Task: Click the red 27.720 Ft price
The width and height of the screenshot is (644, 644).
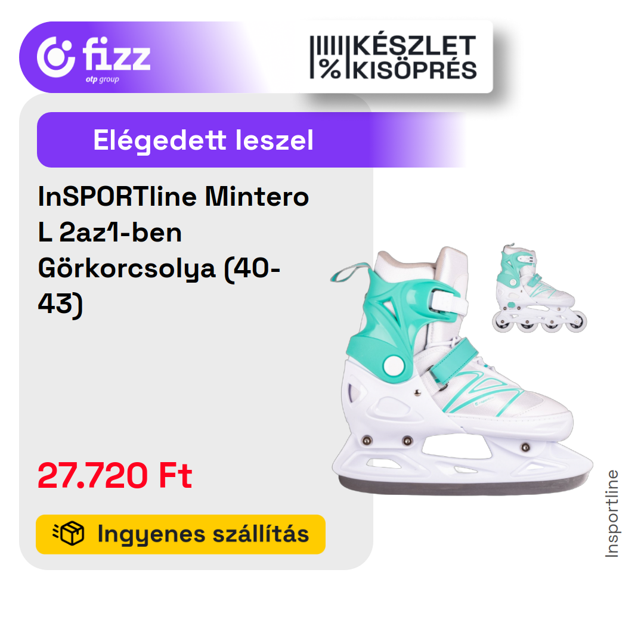Action: [114, 475]
